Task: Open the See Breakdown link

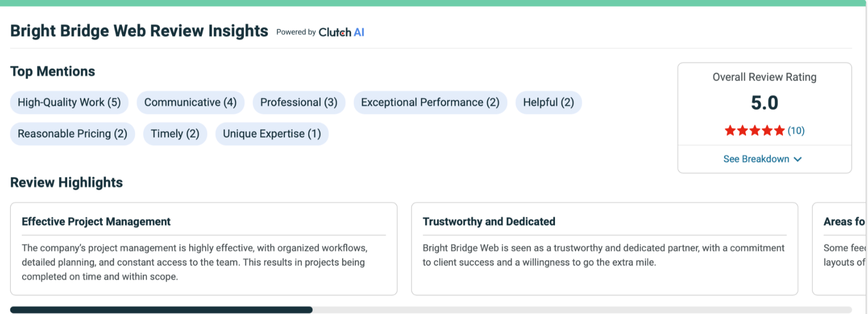Action: [756, 159]
